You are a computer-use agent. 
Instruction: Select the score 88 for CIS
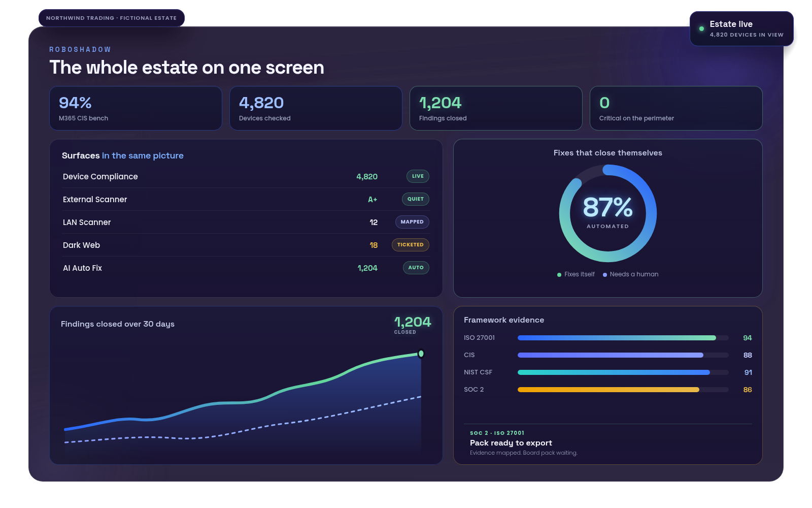click(x=748, y=355)
